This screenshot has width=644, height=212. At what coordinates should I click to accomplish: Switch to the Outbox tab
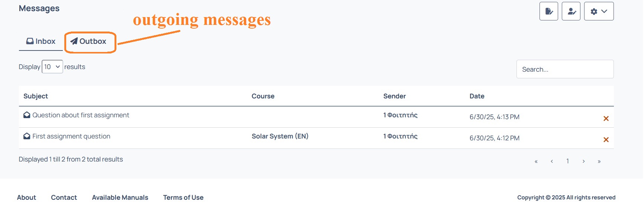[x=88, y=41]
